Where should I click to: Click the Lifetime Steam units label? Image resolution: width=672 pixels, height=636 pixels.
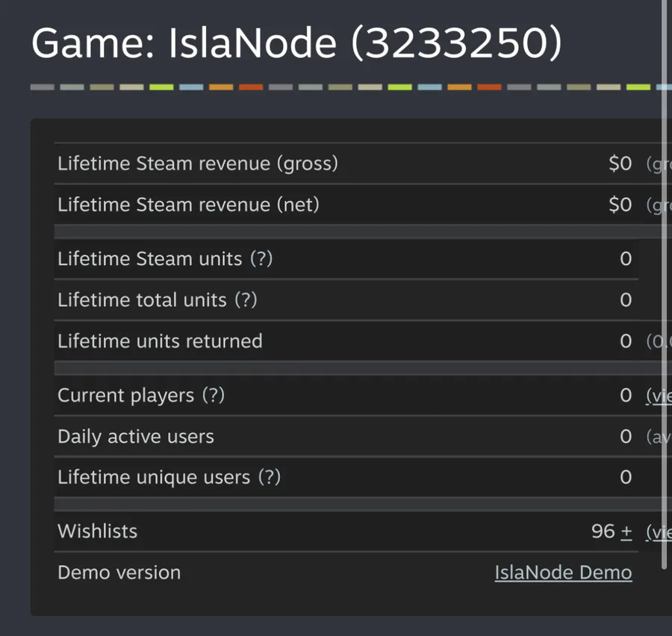tap(149, 259)
